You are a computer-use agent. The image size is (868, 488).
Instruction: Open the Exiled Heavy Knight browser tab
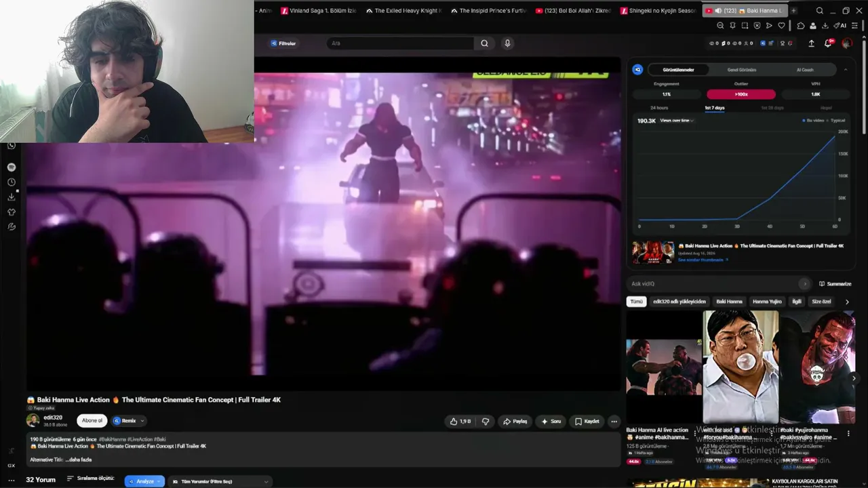pyautogui.click(x=403, y=11)
